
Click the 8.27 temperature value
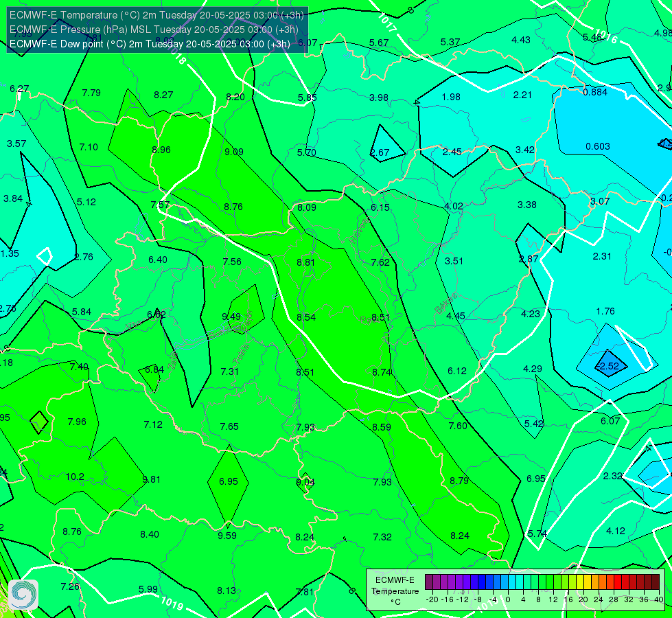tap(163, 95)
